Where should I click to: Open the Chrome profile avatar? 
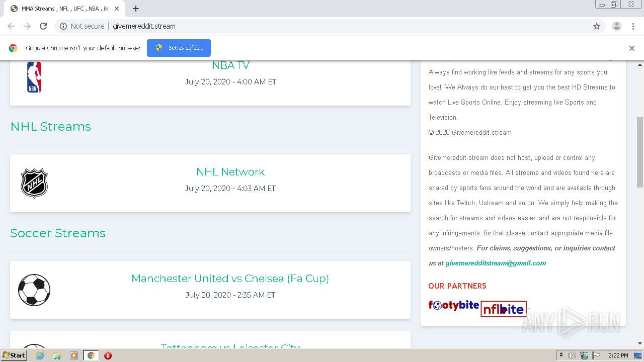[617, 26]
